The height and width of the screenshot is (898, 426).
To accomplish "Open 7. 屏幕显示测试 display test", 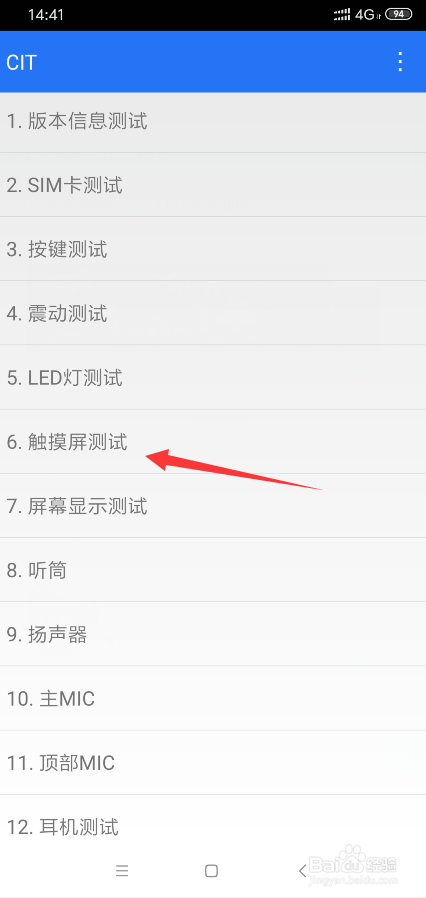I will tap(213, 506).
